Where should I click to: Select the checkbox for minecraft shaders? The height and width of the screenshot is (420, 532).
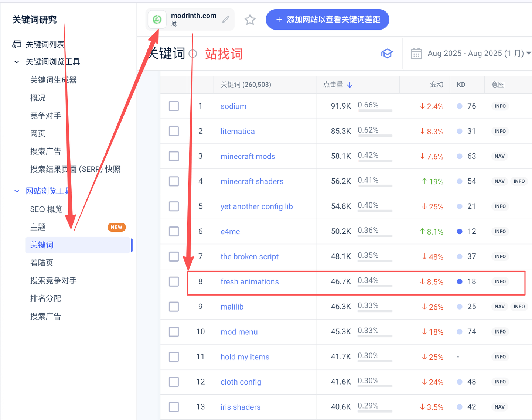(x=174, y=181)
